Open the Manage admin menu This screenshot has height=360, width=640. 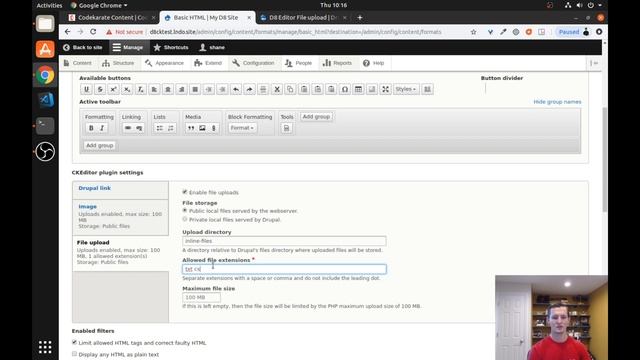(x=128, y=47)
